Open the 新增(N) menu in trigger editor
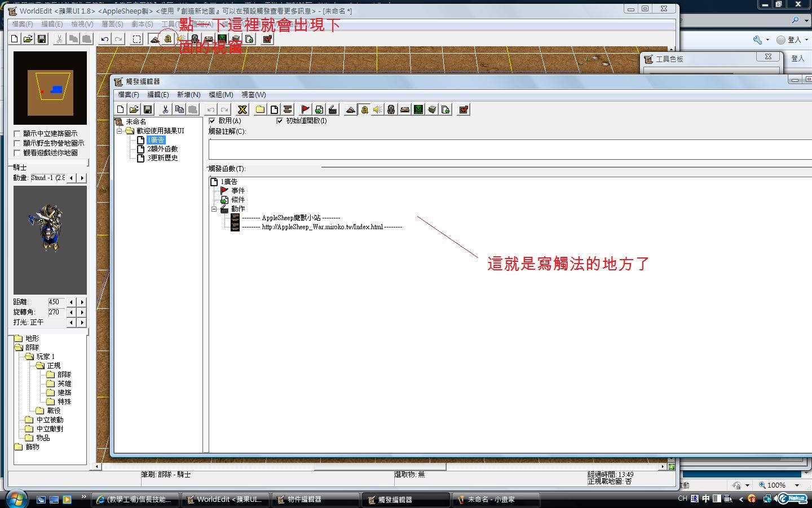Viewport: 812px width, 508px height. [188, 95]
